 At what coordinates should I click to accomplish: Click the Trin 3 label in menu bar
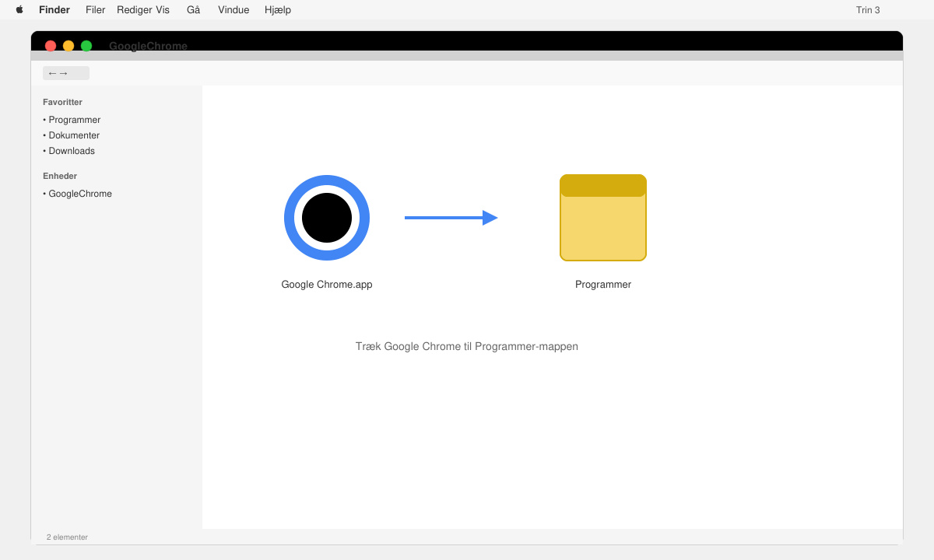point(868,10)
